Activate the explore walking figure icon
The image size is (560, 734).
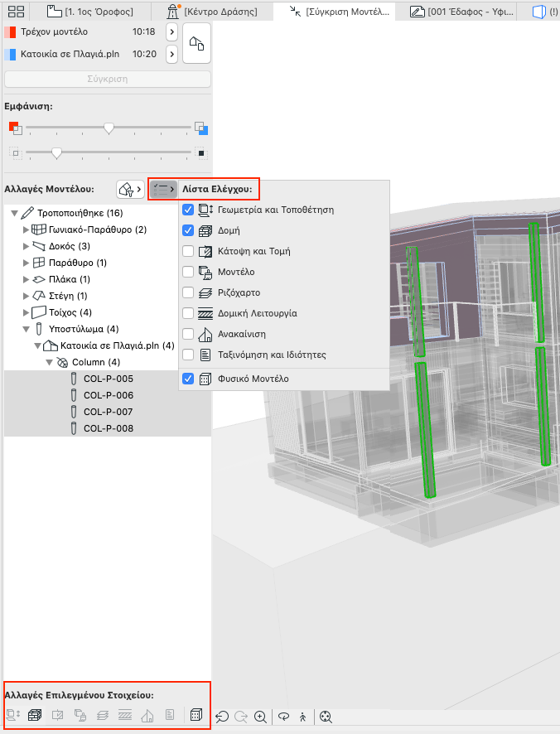coord(303,717)
